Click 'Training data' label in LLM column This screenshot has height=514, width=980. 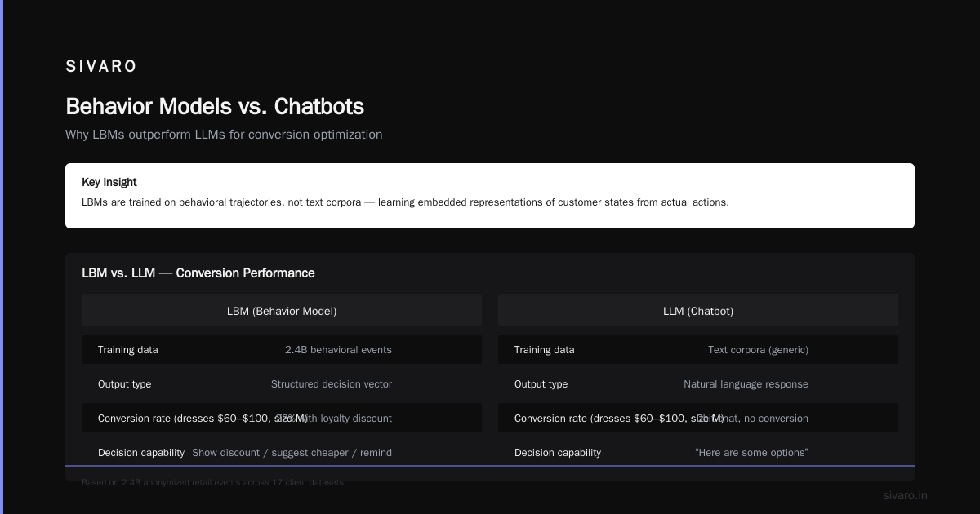[x=545, y=350]
